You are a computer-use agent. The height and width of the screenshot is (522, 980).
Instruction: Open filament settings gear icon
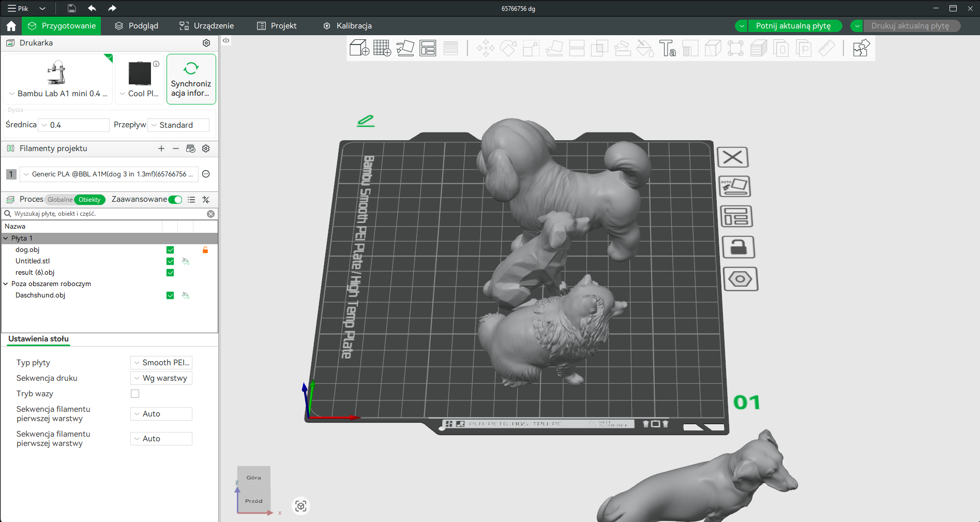click(206, 148)
